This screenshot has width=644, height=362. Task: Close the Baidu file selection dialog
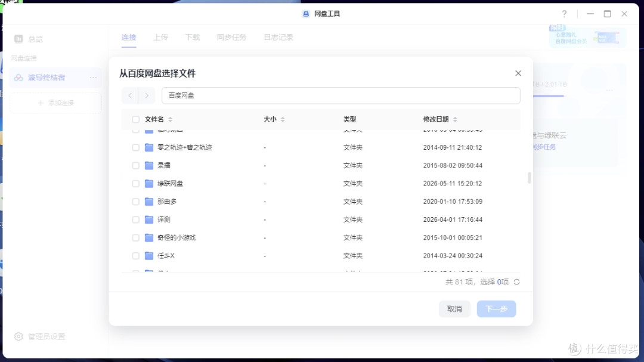click(x=518, y=73)
